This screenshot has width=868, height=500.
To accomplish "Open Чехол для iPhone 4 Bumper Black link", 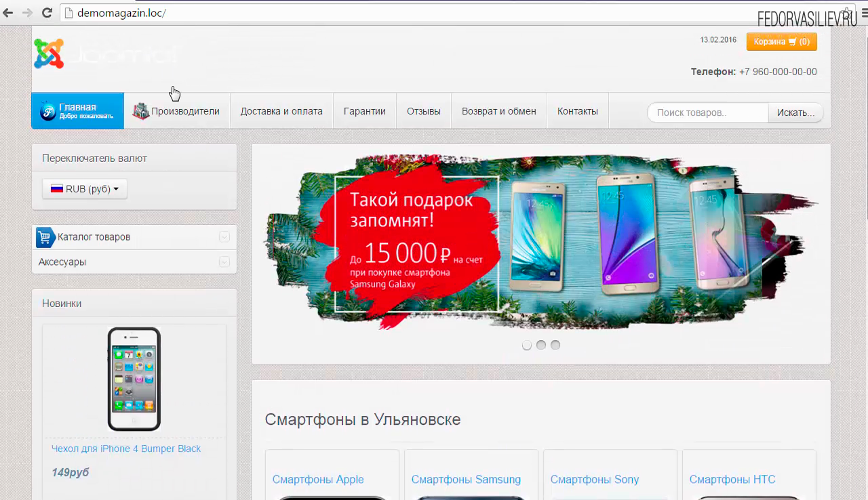I will (126, 449).
